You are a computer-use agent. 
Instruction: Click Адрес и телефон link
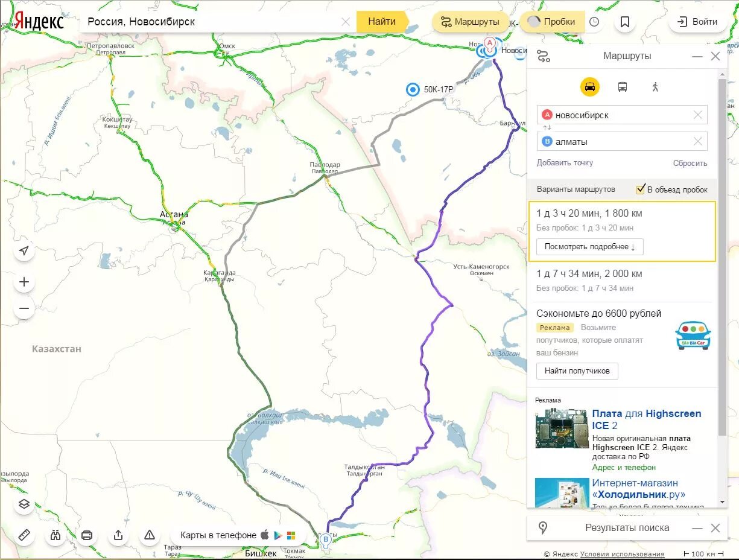[x=624, y=468]
